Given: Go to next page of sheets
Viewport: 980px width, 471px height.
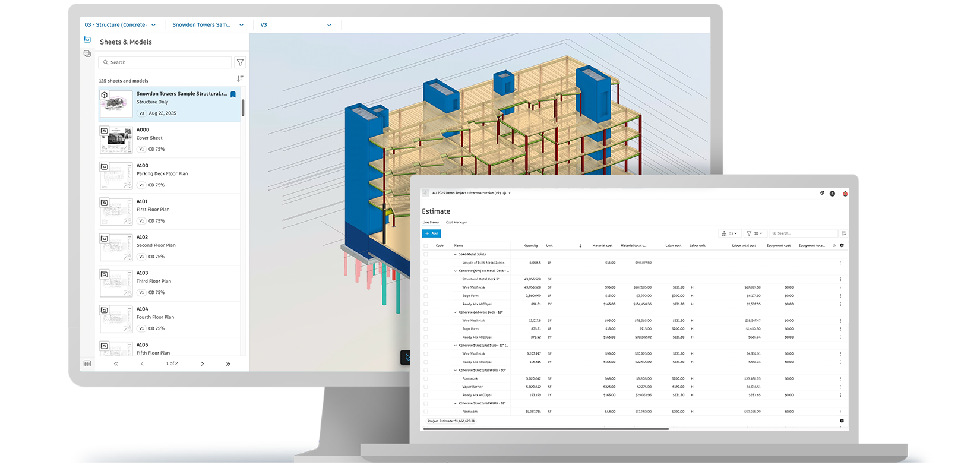Looking at the screenshot, I should click(202, 363).
